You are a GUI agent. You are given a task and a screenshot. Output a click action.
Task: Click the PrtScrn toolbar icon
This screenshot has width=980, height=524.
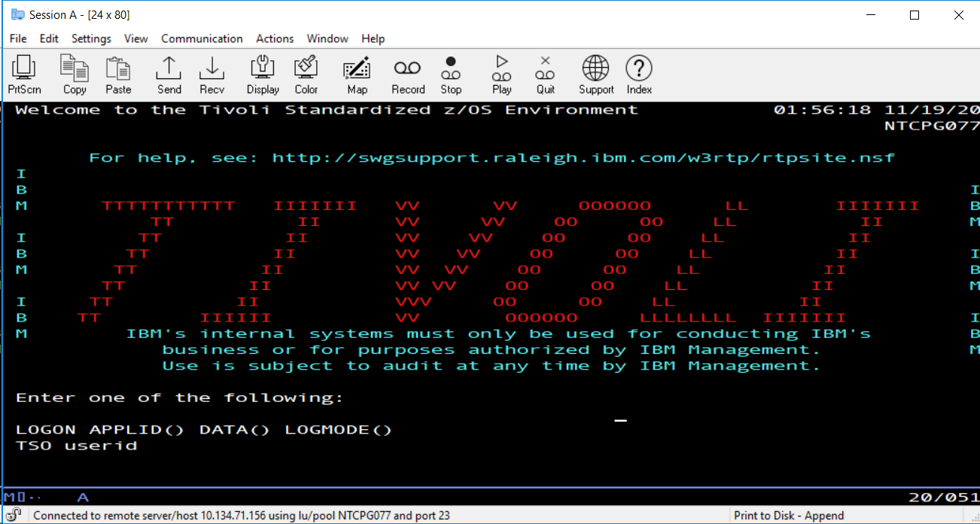click(24, 75)
